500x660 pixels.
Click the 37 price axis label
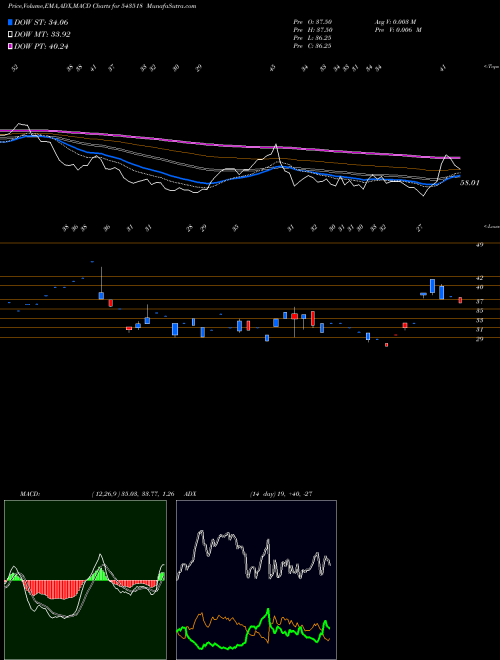click(x=479, y=301)
